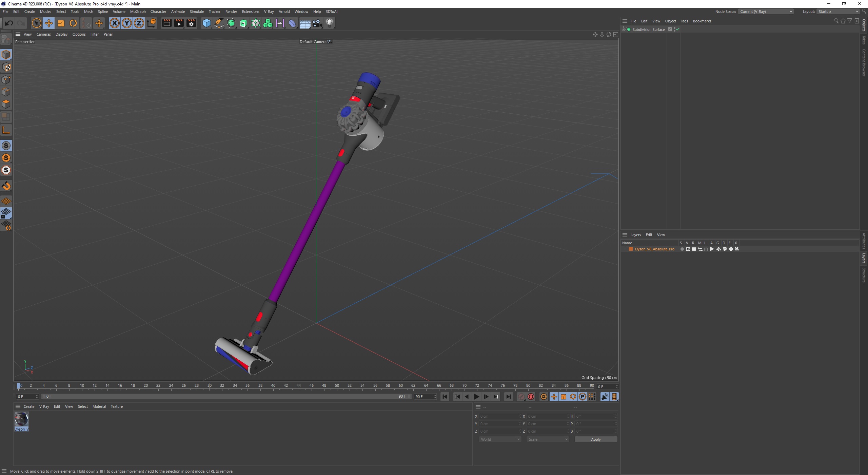Click the Rotate tool icon
Image resolution: width=868 pixels, height=475 pixels.
(73, 23)
